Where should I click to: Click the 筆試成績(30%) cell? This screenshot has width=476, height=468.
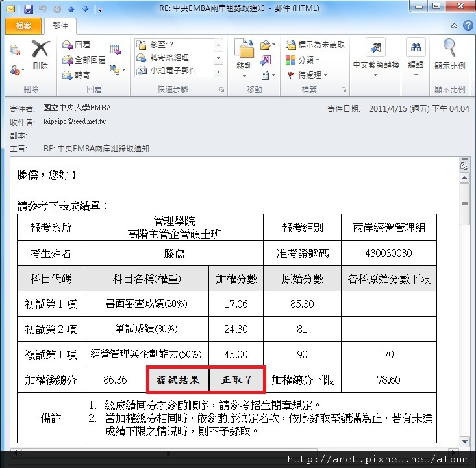tap(146, 328)
